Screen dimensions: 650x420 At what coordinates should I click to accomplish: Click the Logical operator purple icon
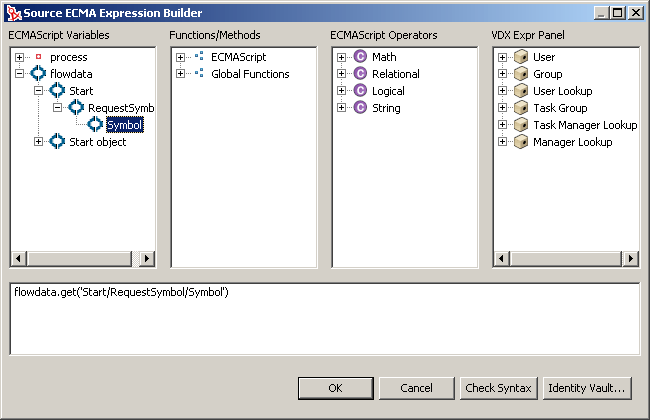click(360, 90)
